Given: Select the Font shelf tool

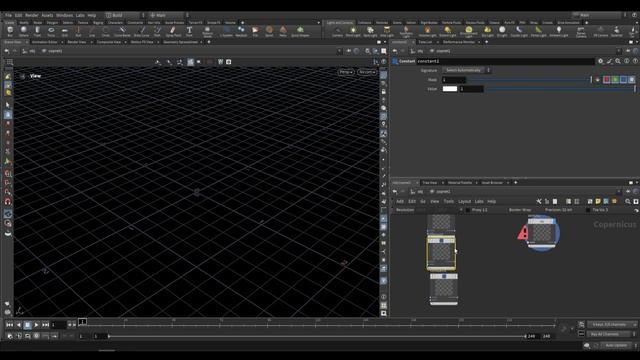Looking at the screenshot, I should pyautogui.click(x=189, y=31).
